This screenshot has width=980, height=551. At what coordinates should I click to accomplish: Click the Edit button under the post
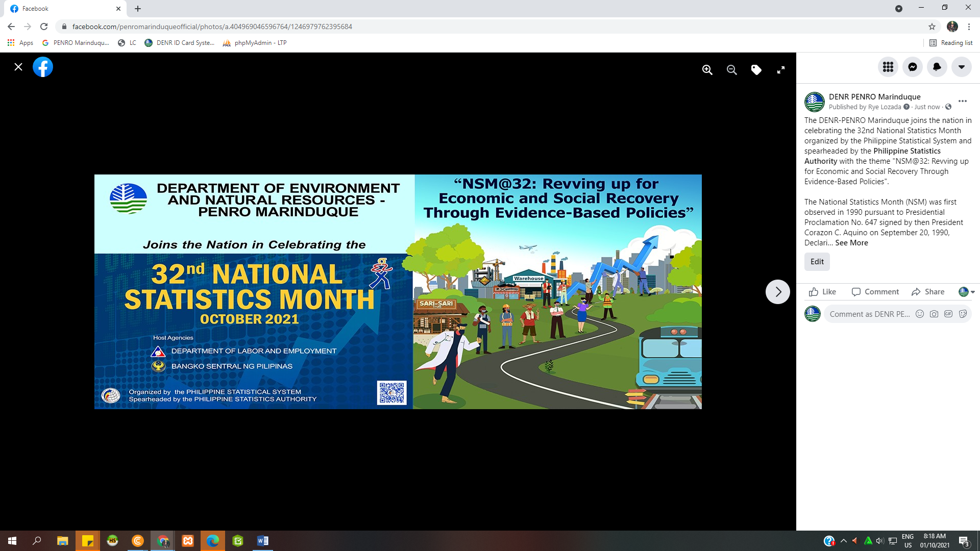pyautogui.click(x=817, y=262)
